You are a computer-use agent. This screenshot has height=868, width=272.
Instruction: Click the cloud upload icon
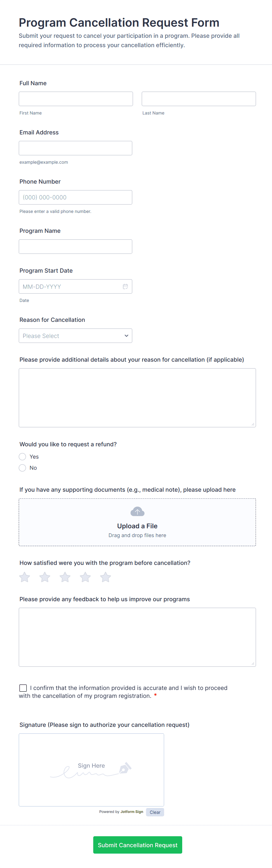tap(137, 512)
